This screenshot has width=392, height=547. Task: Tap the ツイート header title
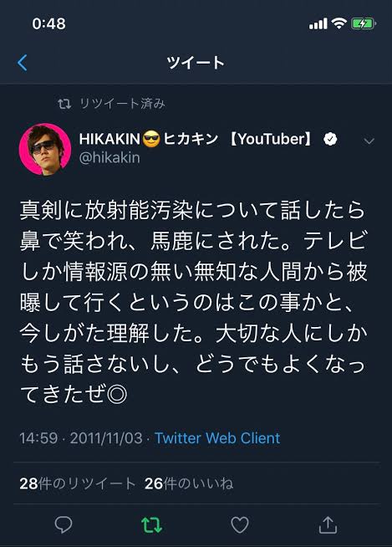[196, 63]
